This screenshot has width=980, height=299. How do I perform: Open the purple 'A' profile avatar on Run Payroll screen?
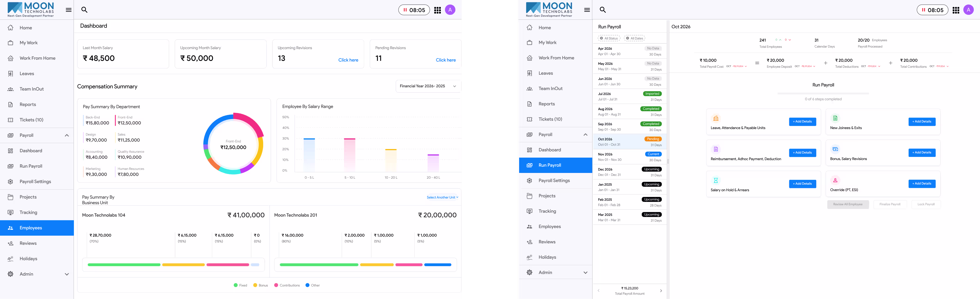[x=968, y=10]
